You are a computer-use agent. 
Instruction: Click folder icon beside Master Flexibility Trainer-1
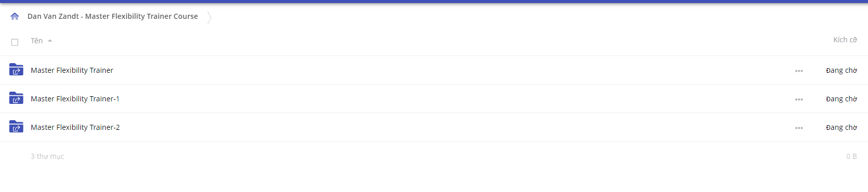coord(16,98)
